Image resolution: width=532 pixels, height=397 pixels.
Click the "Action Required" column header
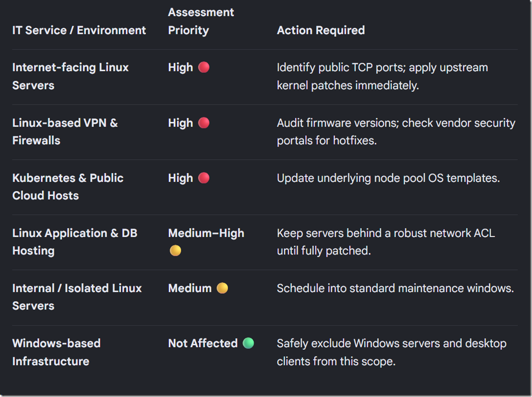point(321,30)
